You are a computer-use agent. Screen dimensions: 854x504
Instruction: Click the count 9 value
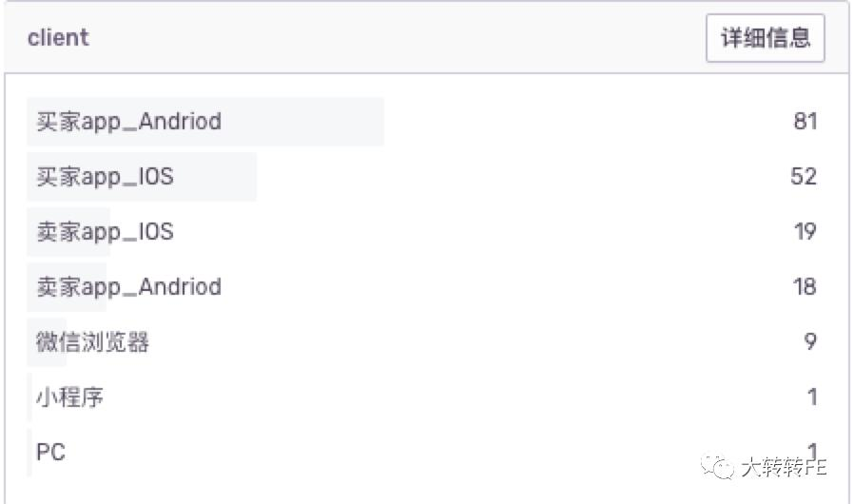click(x=810, y=342)
